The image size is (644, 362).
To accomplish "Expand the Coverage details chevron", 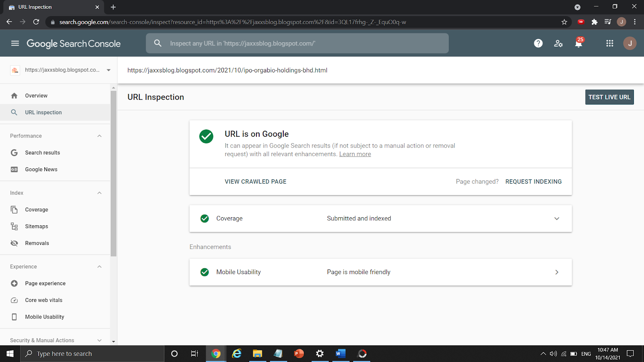I will [x=557, y=218].
